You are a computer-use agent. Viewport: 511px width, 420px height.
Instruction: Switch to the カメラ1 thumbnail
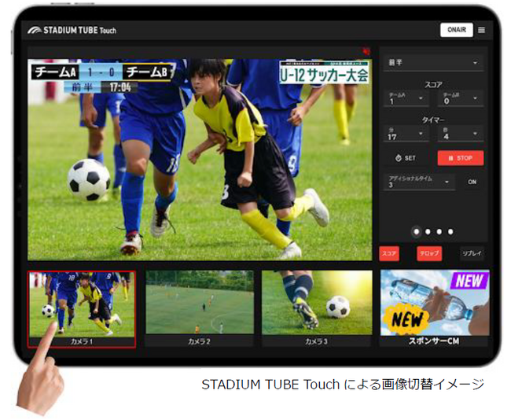pyautogui.click(x=82, y=309)
